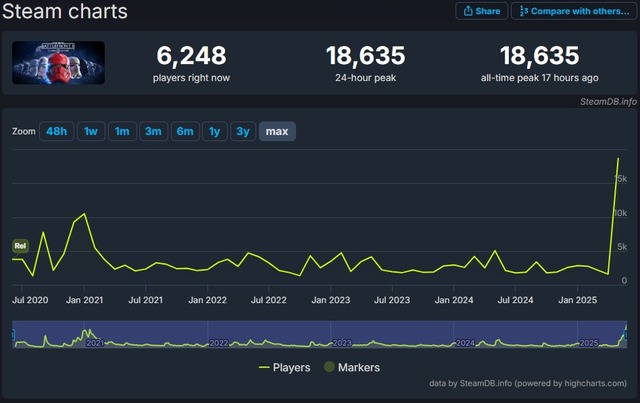Click the data by SteamDB.info footer
This screenshot has width=640, height=403.
click(x=528, y=383)
